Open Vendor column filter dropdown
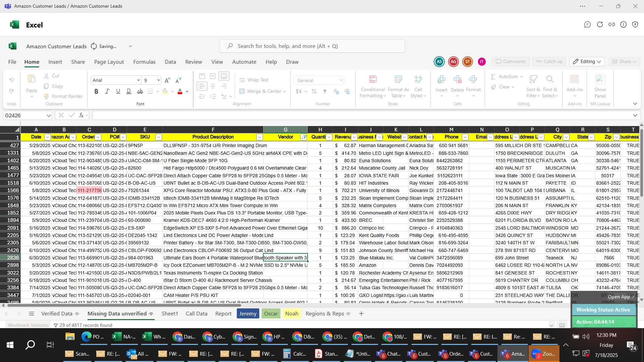Image resolution: width=644 pixels, height=362 pixels. 304,137
